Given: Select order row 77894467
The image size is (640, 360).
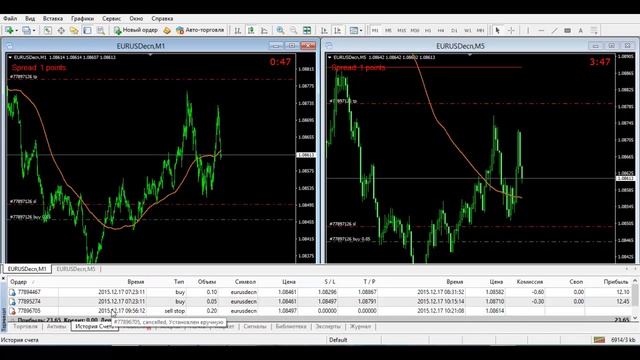Looking at the screenshot, I should [x=320, y=292].
